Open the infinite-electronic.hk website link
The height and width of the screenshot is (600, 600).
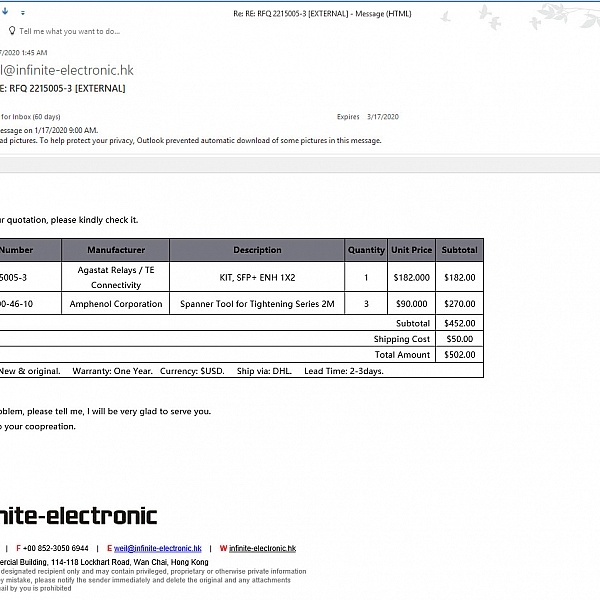pos(262,548)
